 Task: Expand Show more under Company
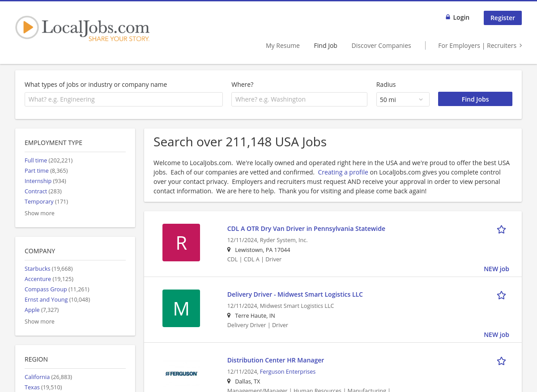point(39,321)
